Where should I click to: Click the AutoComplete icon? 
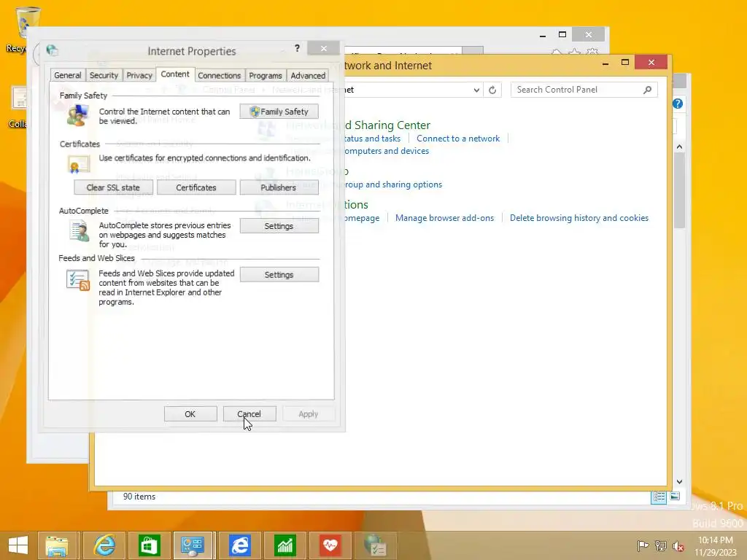point(79,231)
